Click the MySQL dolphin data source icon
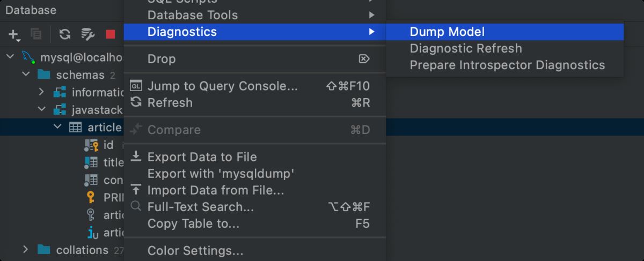The width and height of the screenshot is (644, 261). click(28, 57)
